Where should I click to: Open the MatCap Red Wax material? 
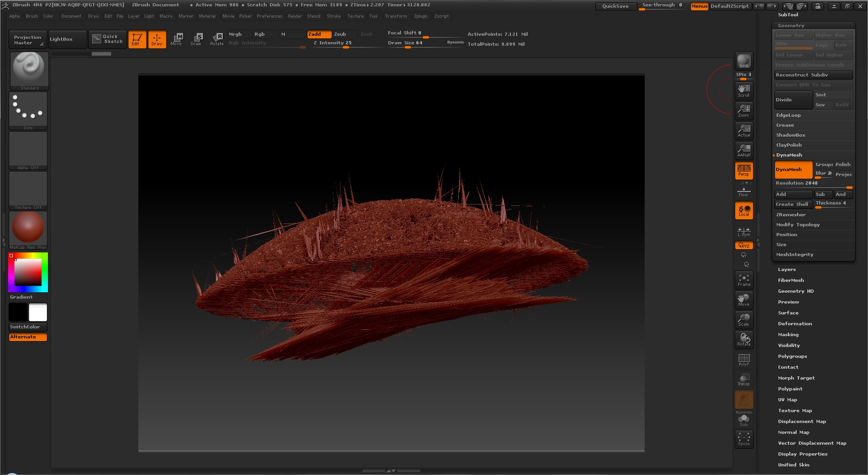pos(28,230)
